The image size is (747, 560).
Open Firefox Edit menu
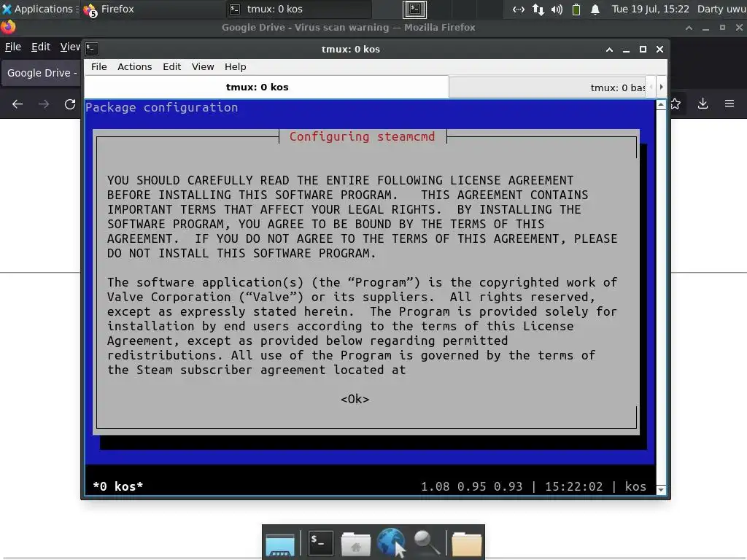tap(41, 47)
